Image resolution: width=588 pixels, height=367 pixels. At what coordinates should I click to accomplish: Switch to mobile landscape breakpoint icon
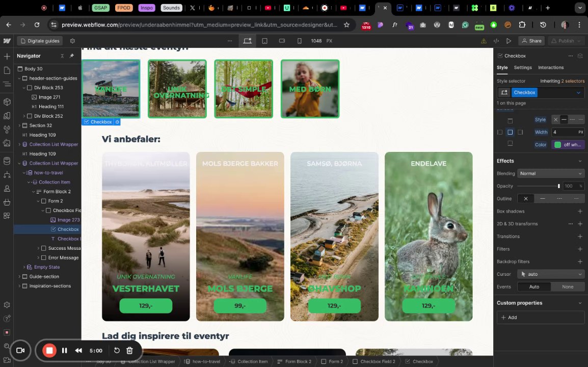point(282,41)
